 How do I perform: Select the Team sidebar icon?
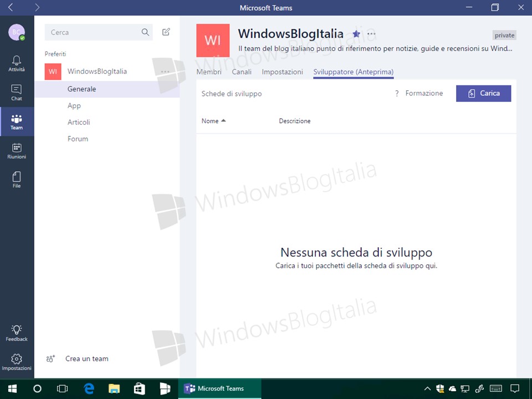[16, 122]
